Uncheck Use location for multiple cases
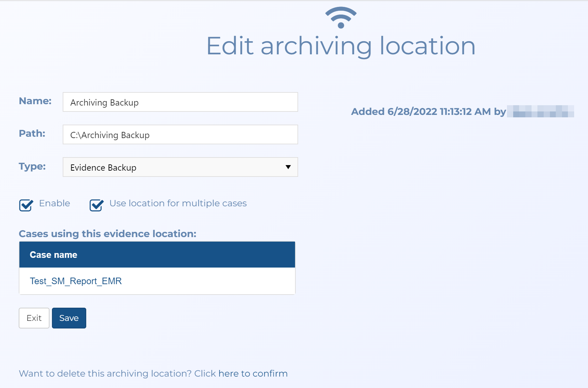Screen dimensions: 588x388 point(96,205)
